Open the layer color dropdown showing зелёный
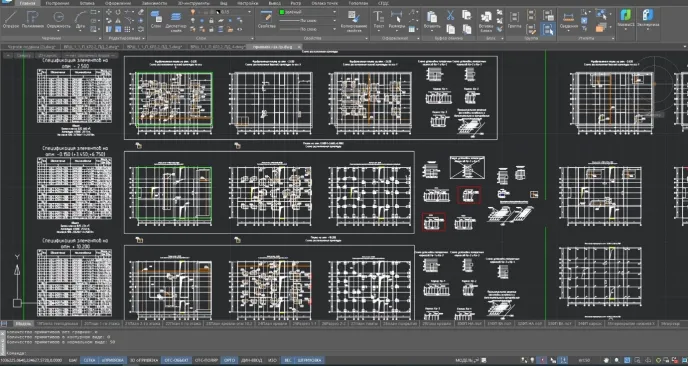The width and height of the screenshot is (688, 366). point(308,12)
